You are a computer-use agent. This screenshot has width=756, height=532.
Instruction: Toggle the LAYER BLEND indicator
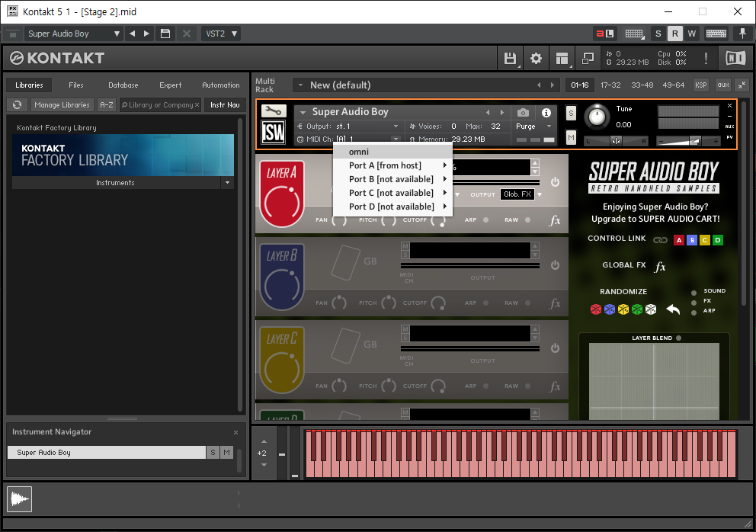pyautogui.click(x=679, y=338)
